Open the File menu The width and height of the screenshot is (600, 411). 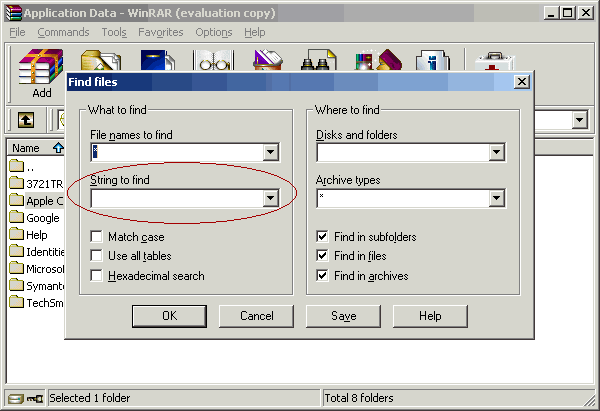[17, 32]
